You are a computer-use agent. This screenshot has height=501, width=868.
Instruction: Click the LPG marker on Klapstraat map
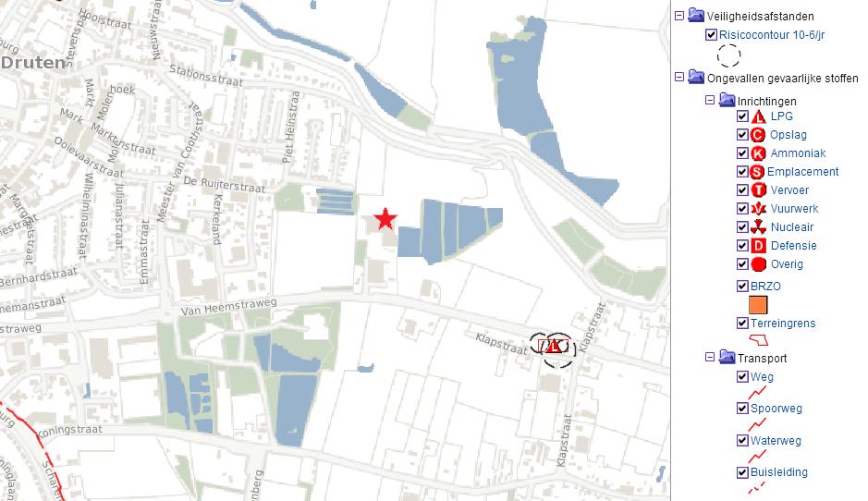[x=553, y=347]
